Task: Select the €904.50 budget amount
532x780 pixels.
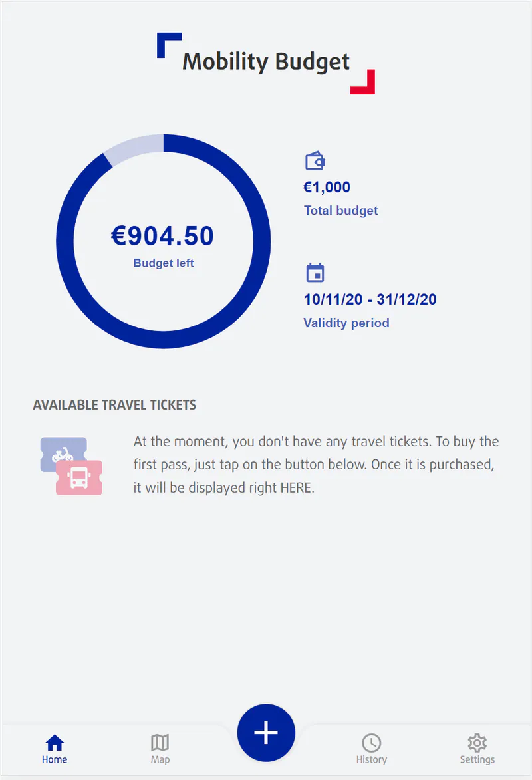Action: click(163, 236)
